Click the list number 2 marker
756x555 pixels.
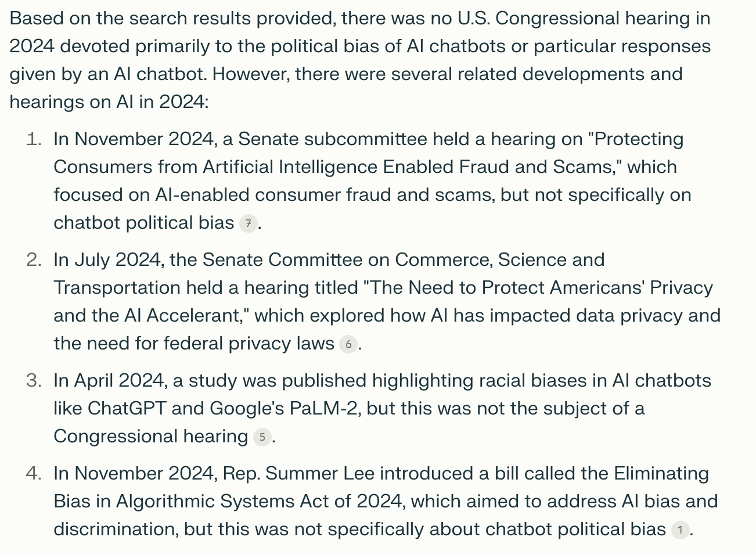pyautogui.click(x=34, y=260)
